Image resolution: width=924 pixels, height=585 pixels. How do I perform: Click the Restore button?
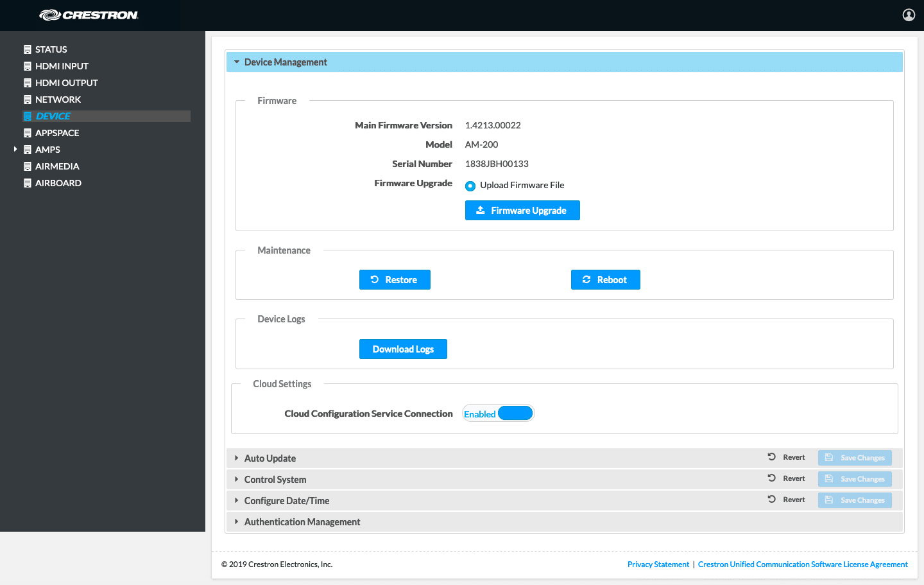click(x=395, y=279)
